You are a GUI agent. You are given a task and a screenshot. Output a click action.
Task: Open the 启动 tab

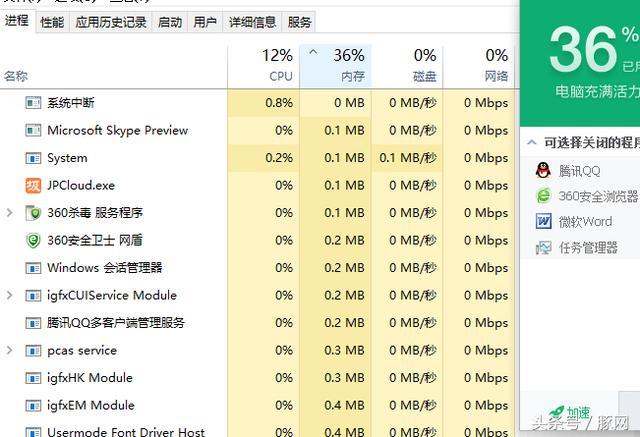(x=170, y=22)
